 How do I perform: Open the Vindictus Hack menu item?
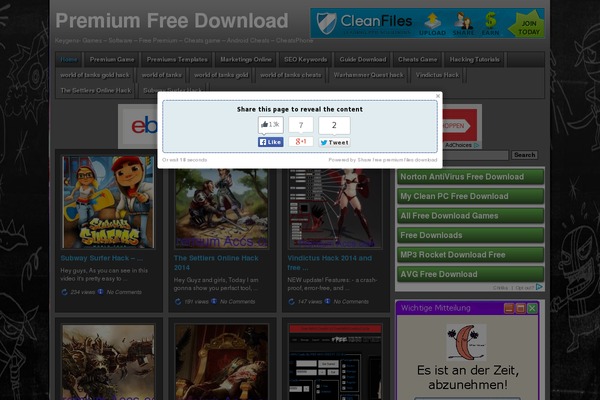click(437, 75)
